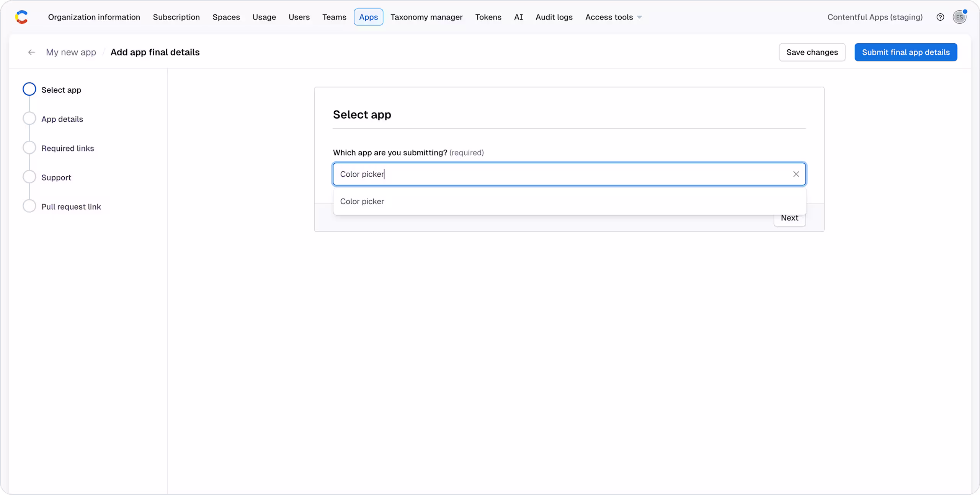The height and width of the screenshot is (495, 980).
Task: Switch to the Spaces tab
Action: (226, 17)
